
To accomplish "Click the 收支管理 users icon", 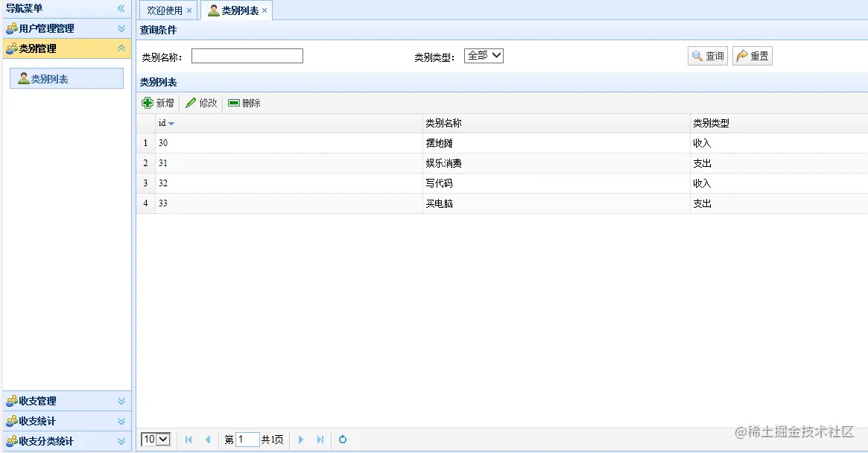I will (x=12, y=401).
